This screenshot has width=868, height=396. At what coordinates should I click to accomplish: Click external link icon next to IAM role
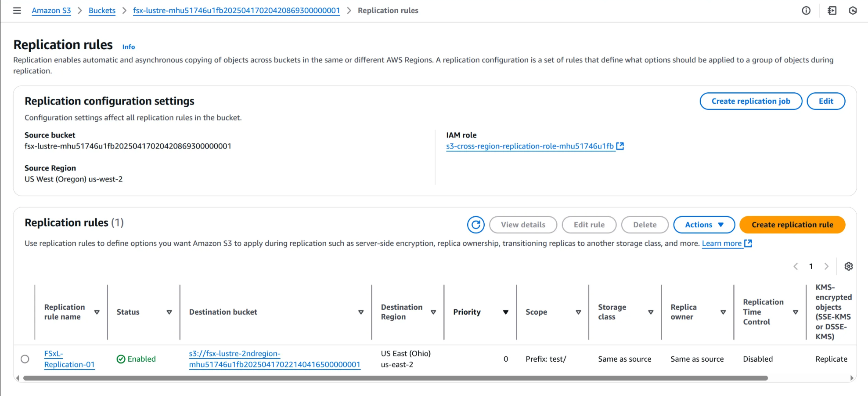620,146
